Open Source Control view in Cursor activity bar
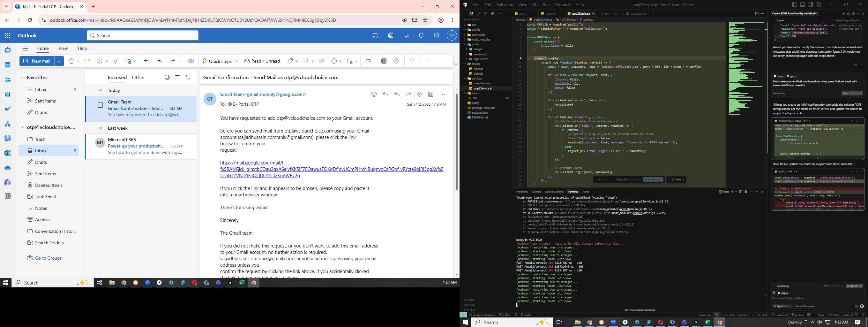The height and width of the screenshot is (327, 868). click(x=485, y=13)
